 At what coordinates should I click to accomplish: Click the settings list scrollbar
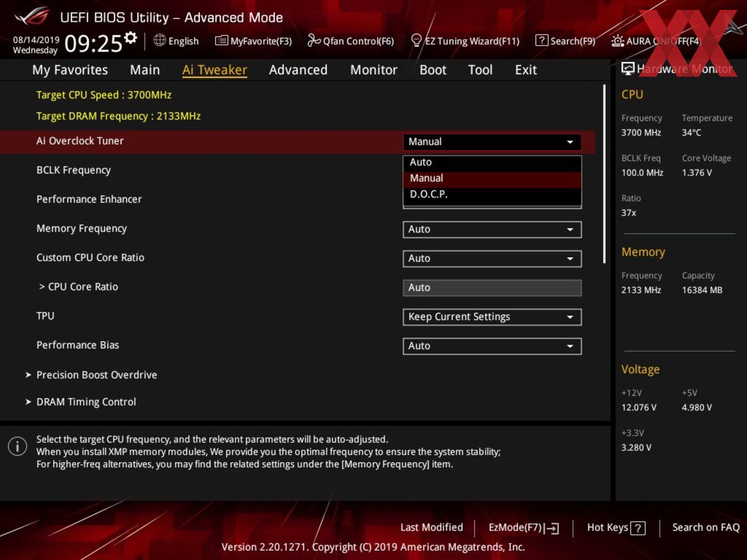[604, 174]
